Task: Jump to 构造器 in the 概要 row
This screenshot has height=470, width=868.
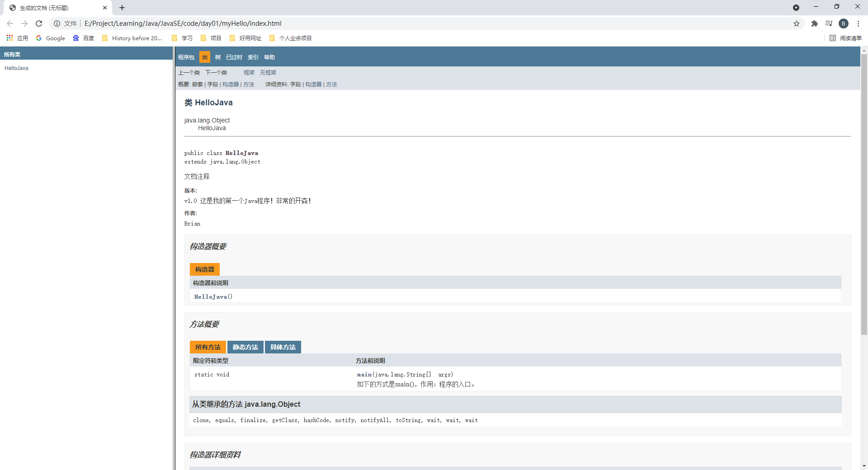Action: tap(231, 85)
